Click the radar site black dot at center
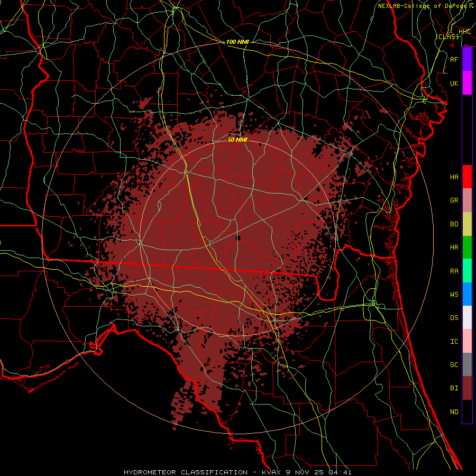476x476 pixels. [238, 238]
